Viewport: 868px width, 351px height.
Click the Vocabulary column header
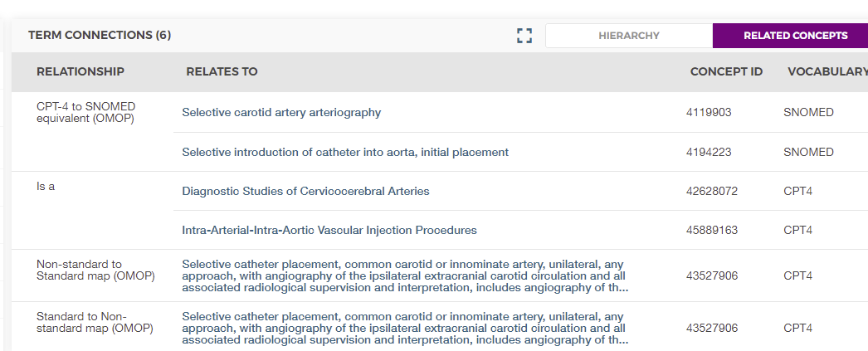827,71
